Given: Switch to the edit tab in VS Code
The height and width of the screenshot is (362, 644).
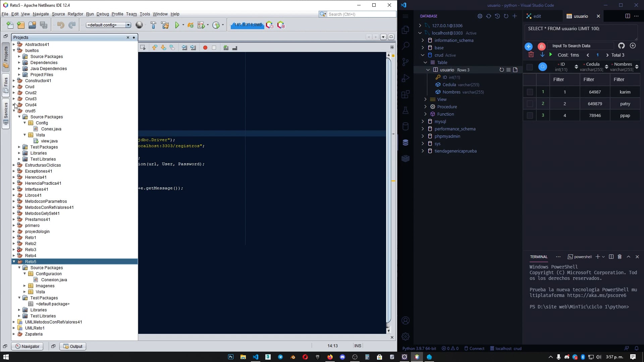Looking at the screenshot, I should pyautogui.click(x=537, y=16).
